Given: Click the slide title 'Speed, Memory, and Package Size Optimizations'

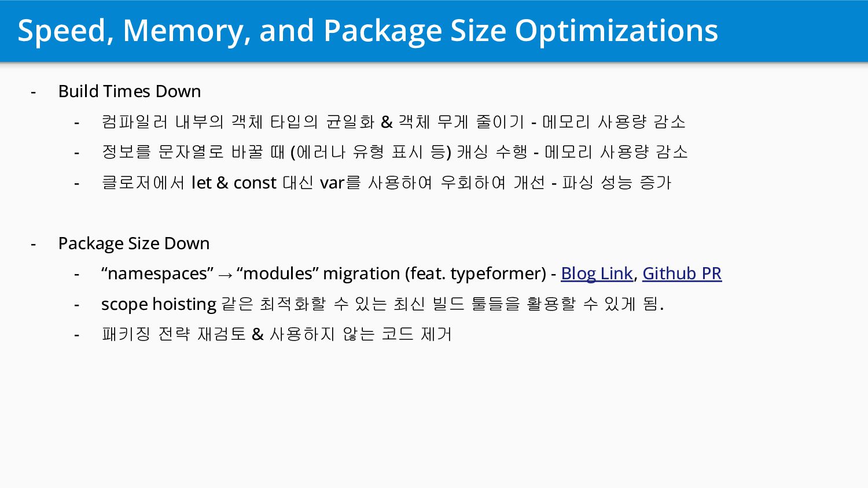Looking at the screenshot, I should click(367, 31).
